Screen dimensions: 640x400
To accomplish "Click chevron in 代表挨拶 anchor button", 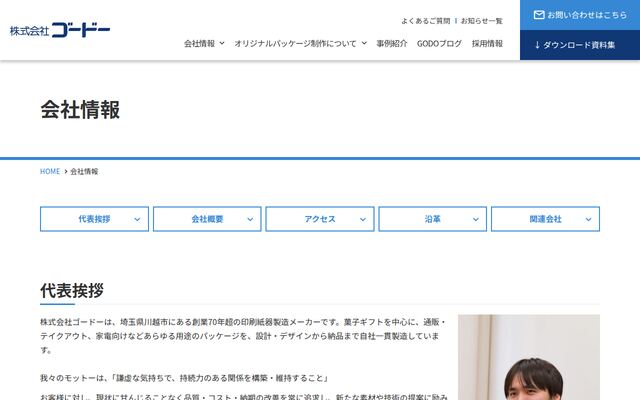I will [137, 219].
